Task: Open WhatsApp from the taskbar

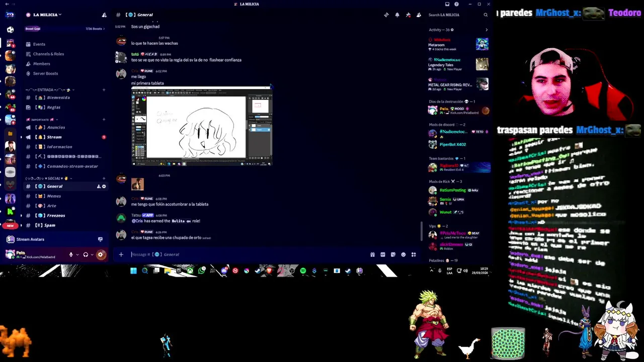Action: (202, 271)
